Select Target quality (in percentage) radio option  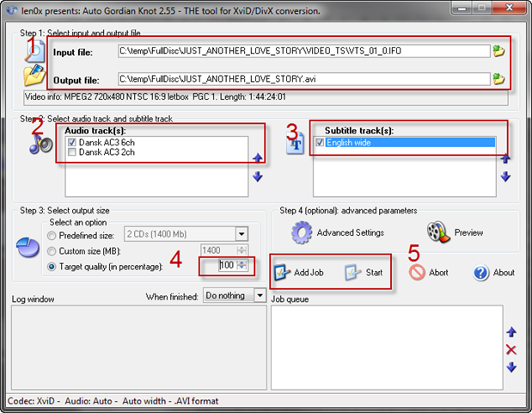(52, 267)
